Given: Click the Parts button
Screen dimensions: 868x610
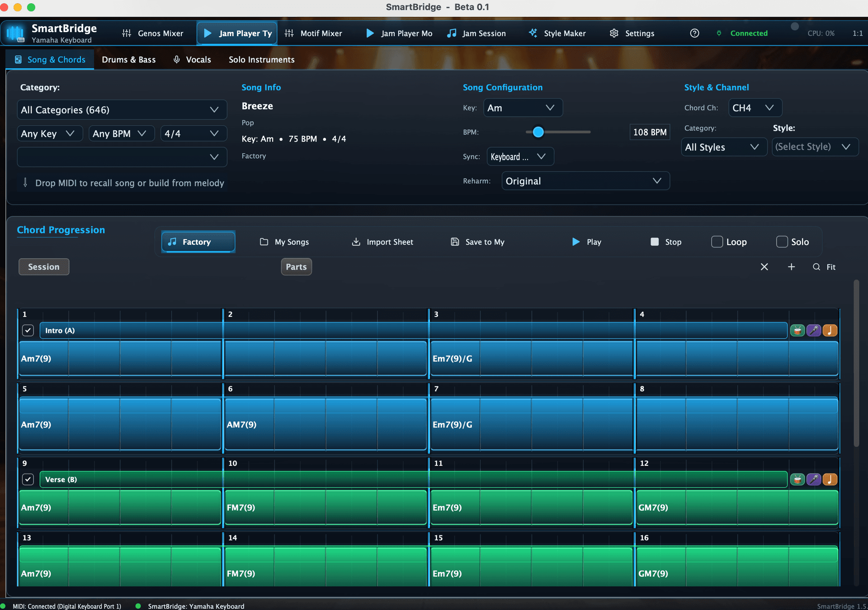Looking at the screenshot, I should point(297,267).
